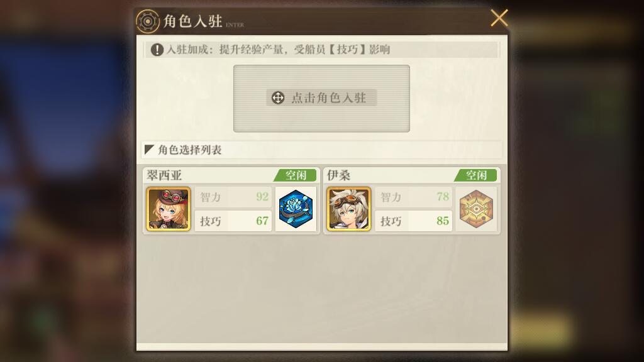Click the gear emblem beside 角色入驻 title
Image resolution: width=644 pixels, height=362 pixels.
147,21
